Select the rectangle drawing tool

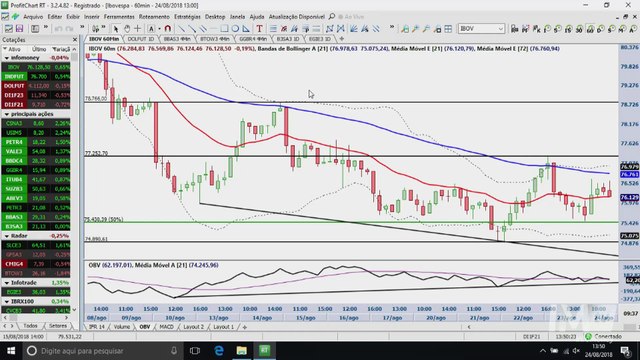(224, 29)
